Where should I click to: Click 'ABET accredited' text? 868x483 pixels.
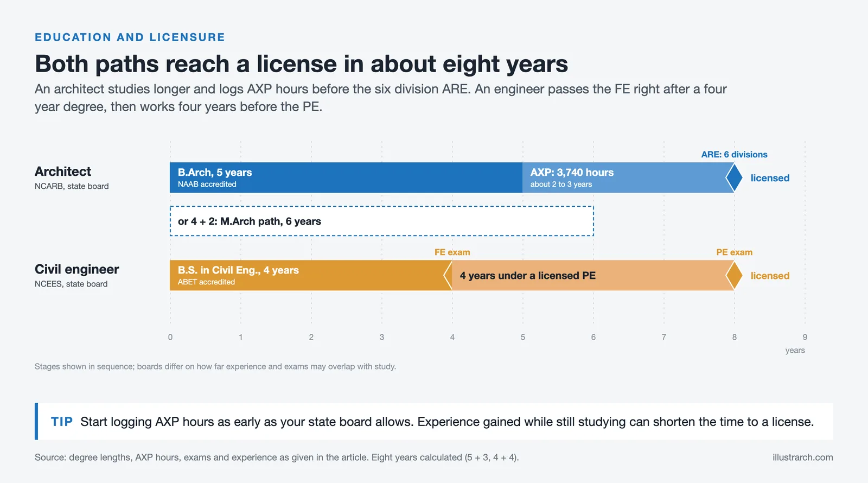tap(206, 282)
